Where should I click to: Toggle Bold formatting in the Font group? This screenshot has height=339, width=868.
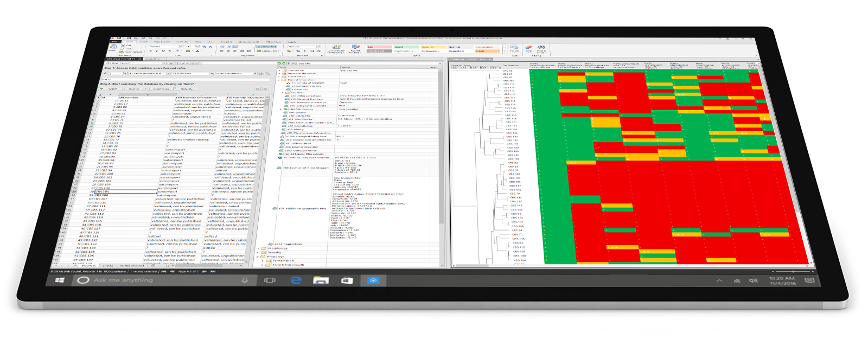point(151,51)
